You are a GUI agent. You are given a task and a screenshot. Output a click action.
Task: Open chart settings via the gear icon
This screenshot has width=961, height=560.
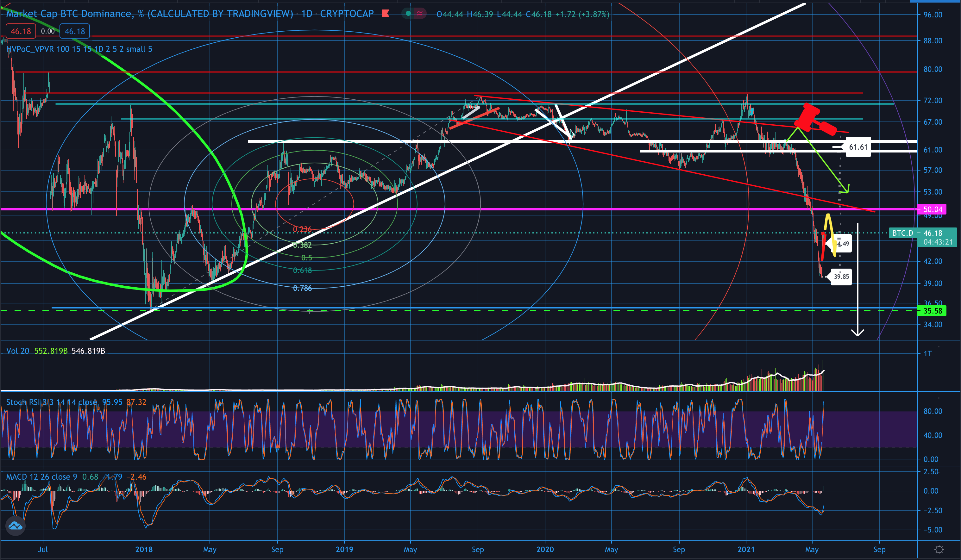point(939,549)
